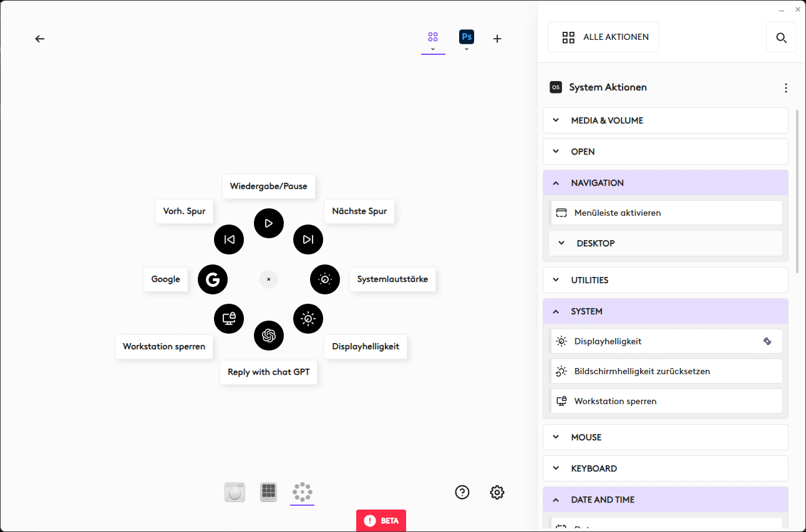
Task: Collapse the NAVIGATION section
Action: pos(665,183)
